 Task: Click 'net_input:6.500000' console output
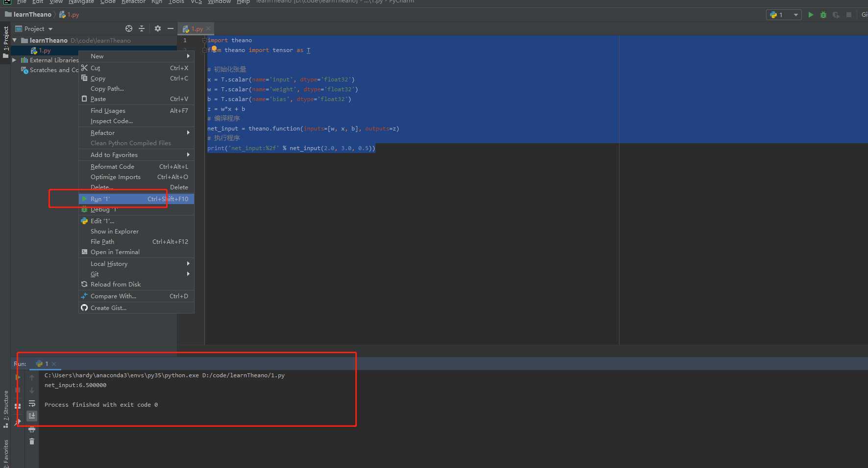75,385
